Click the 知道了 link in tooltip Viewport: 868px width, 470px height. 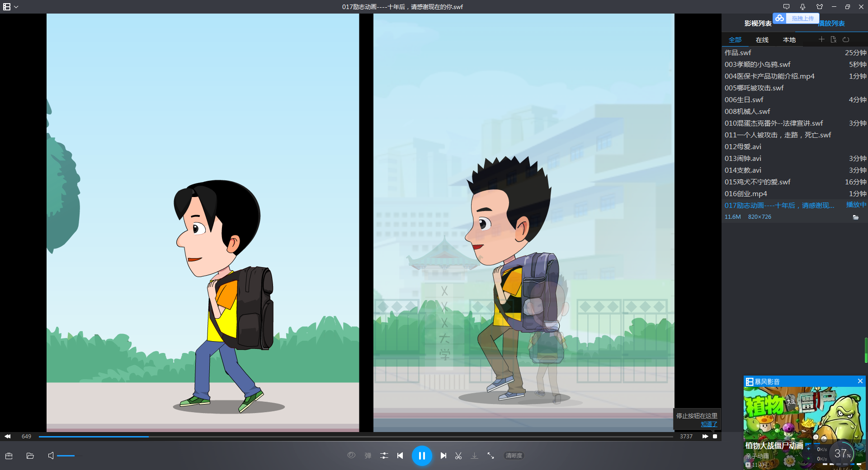pyautogui.click(x=709, y=424)
